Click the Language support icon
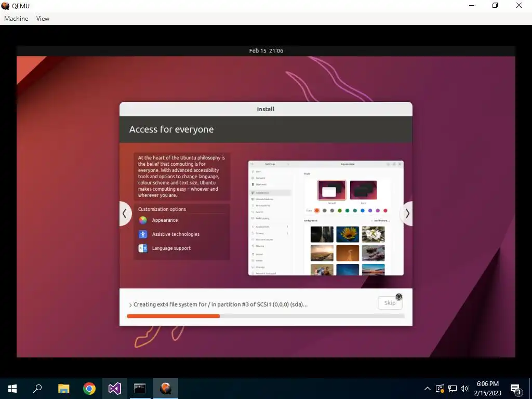The width and height of the screenshot is (532, 399). click(x=143, y=248)
